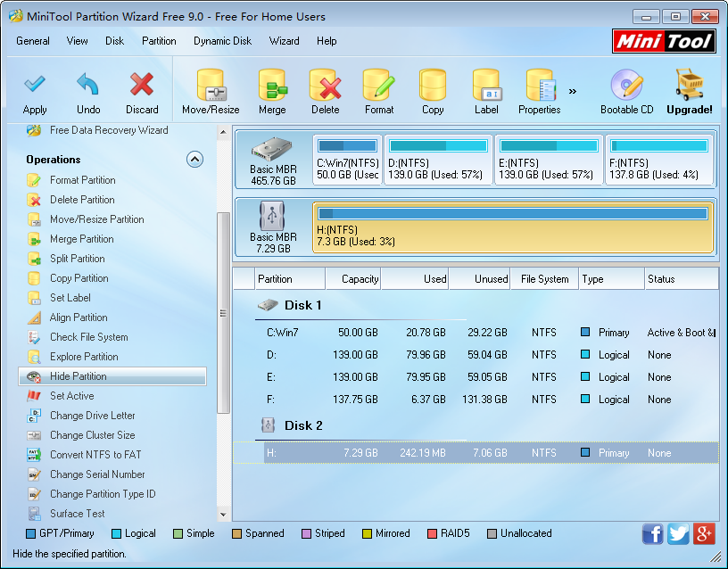
Task: Open the Wizard menu
Action: [x=284, y=41]
